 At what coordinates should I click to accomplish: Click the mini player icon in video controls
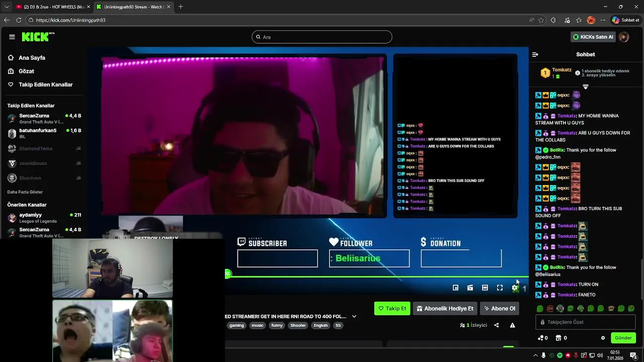pyautogui.click(x=455, y=288)
